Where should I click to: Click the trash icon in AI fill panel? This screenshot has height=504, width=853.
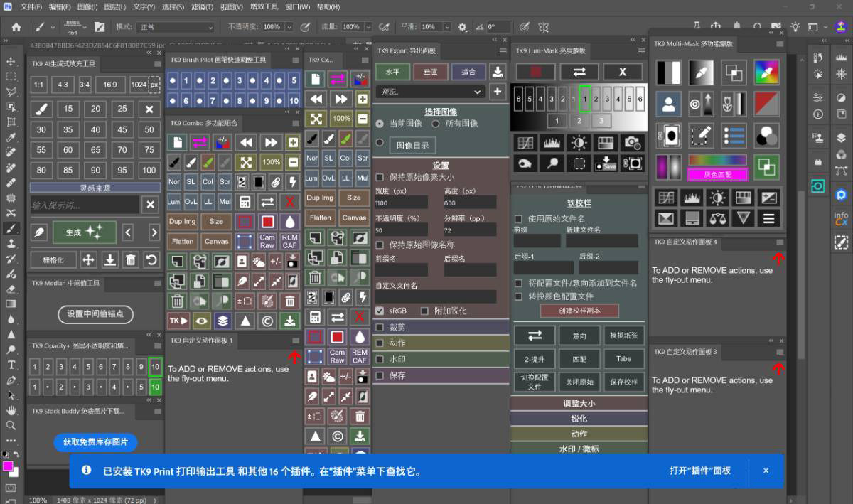(131, 260)
